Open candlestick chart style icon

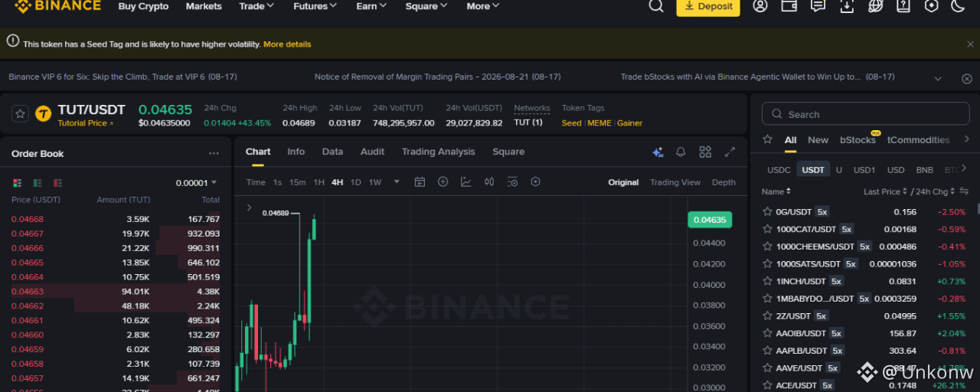coord(489,182)
